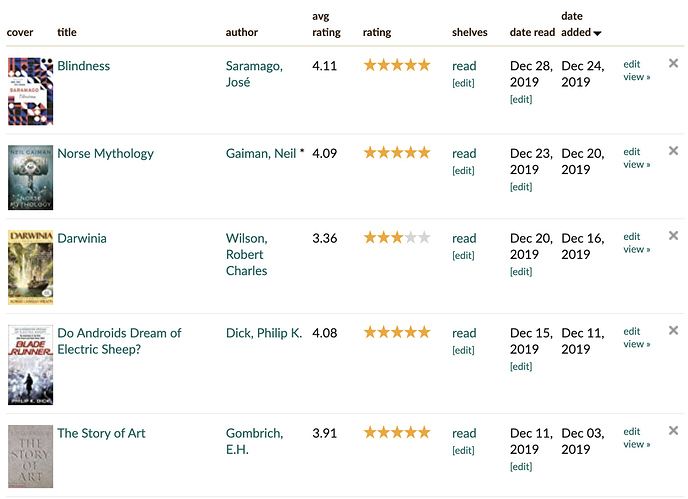The width and height of the screenshot is (688, 499).
Task: Remove Blindness from the shelf with X
Action: point(673,64)
